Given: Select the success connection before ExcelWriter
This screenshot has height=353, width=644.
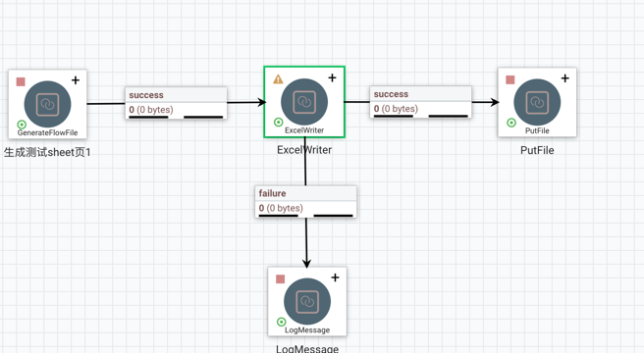Looking at the screenshot, I should pyautogui.click(x=176, y=103).
